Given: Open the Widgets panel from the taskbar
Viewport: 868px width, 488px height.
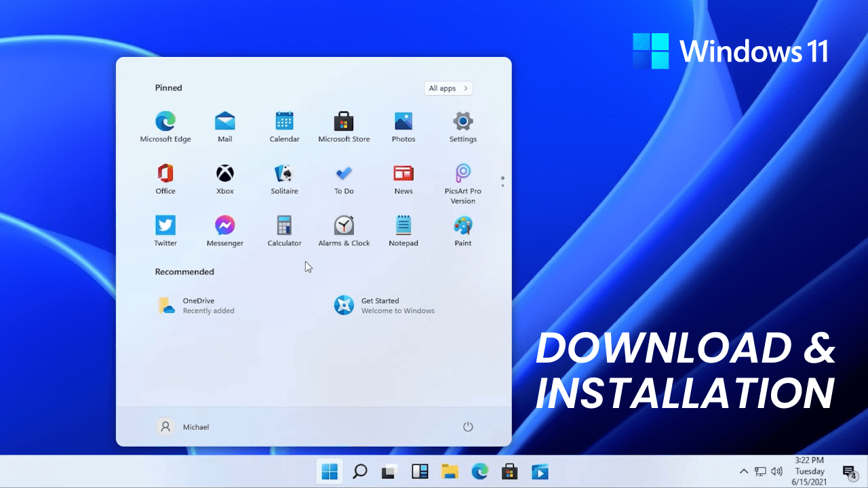Looking at the screenshot, I should click(x=420, y=471).
